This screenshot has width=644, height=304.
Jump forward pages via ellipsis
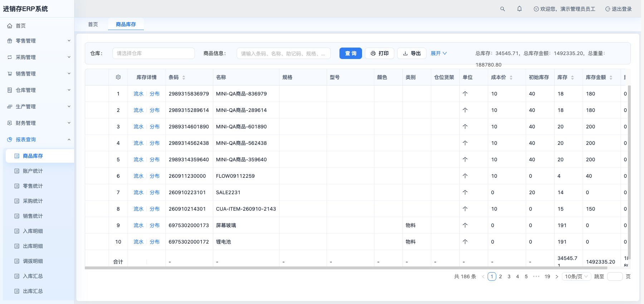coord(536,276)
